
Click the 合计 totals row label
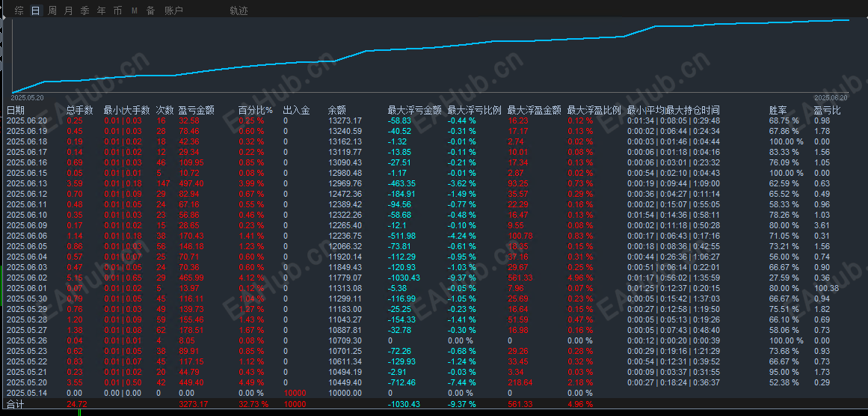coord(15,404)
